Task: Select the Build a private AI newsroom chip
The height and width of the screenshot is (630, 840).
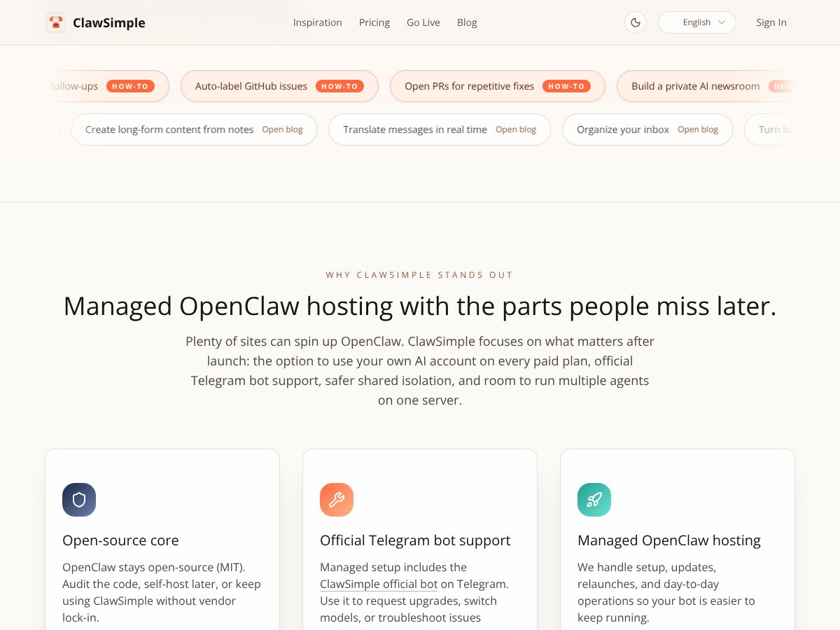Action: pyautogui.click(x=706, y=86)
